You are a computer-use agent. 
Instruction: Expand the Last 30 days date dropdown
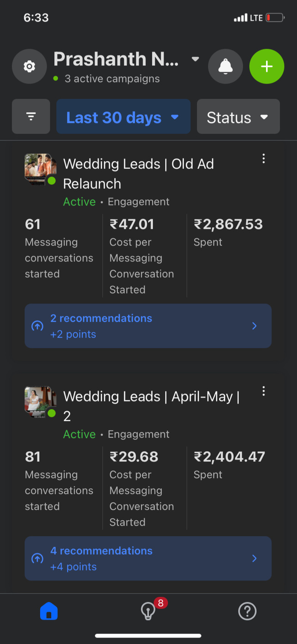pyautogui.click(x=123, y=117)
